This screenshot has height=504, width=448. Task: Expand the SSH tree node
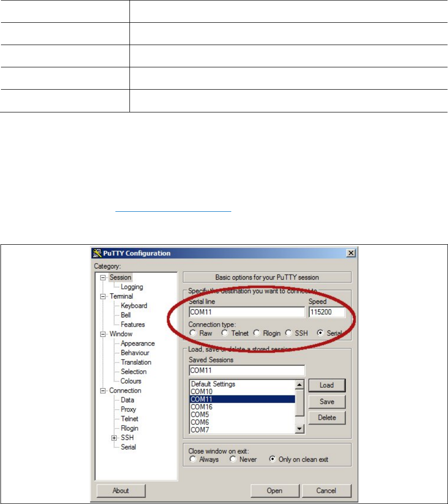114,438
